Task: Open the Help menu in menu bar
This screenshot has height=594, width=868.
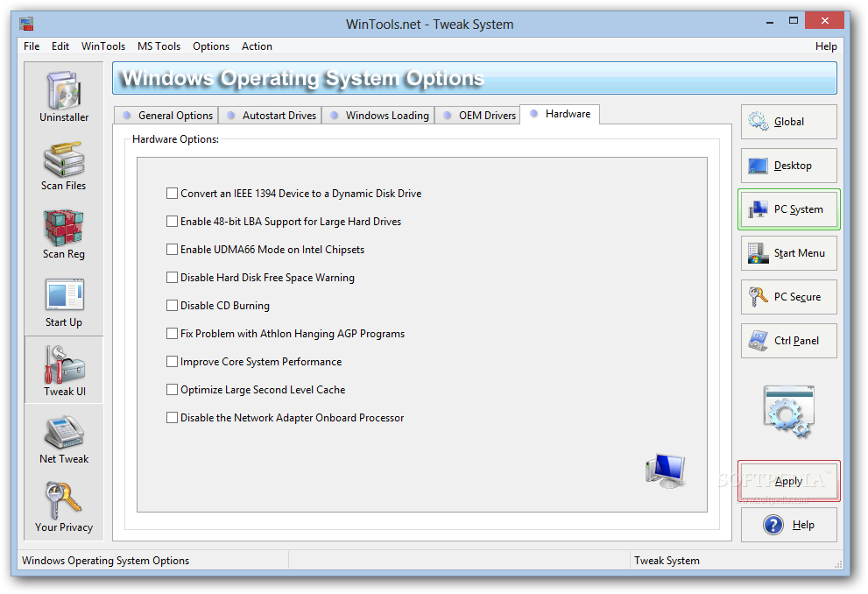Action: 826,46
